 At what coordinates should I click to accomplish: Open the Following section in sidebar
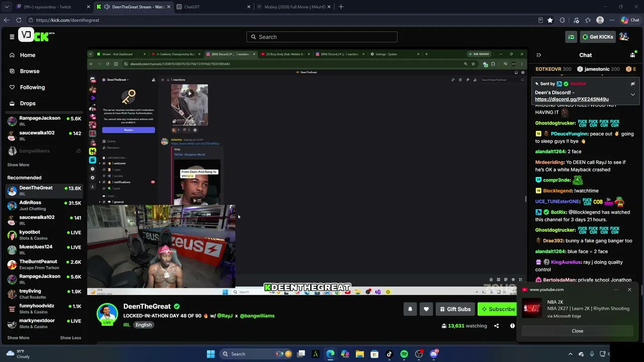pyautogui.click(x=32, y=87)
